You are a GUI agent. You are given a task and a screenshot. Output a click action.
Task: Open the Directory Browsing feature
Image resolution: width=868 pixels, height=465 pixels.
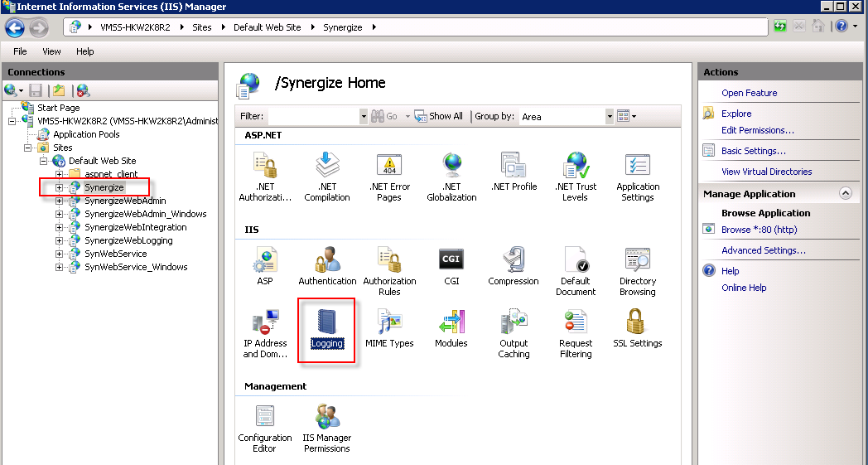638,272
